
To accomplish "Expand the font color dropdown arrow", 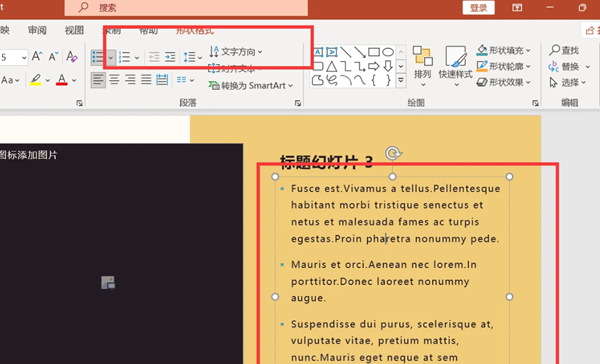I will (x=74, y=80).
